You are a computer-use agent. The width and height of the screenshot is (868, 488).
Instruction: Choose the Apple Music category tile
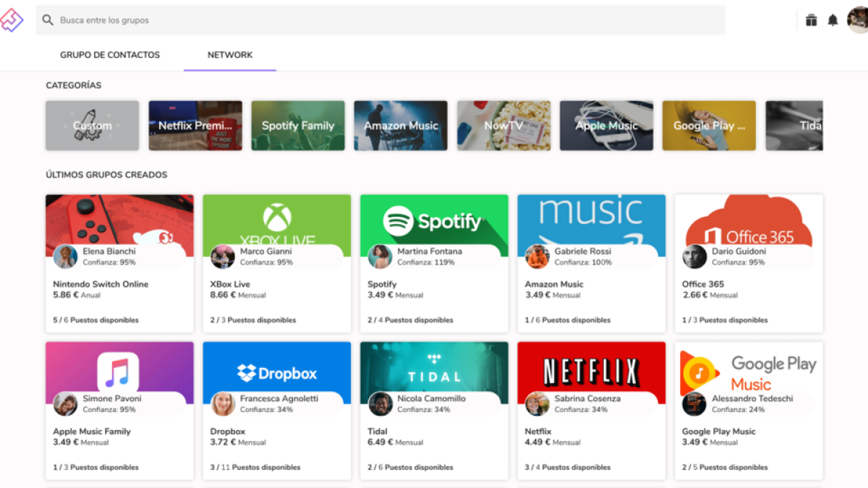(x=606, y=126)
